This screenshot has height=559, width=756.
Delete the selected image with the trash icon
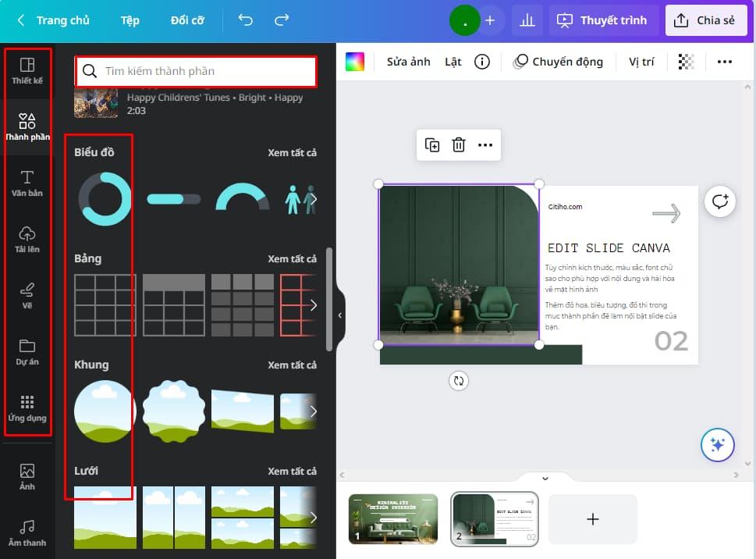tap(459, 144)
